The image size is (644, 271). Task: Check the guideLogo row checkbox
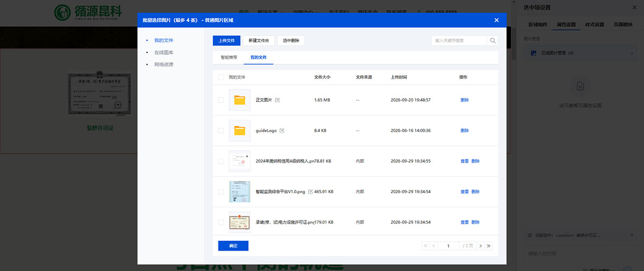point(221,131)
